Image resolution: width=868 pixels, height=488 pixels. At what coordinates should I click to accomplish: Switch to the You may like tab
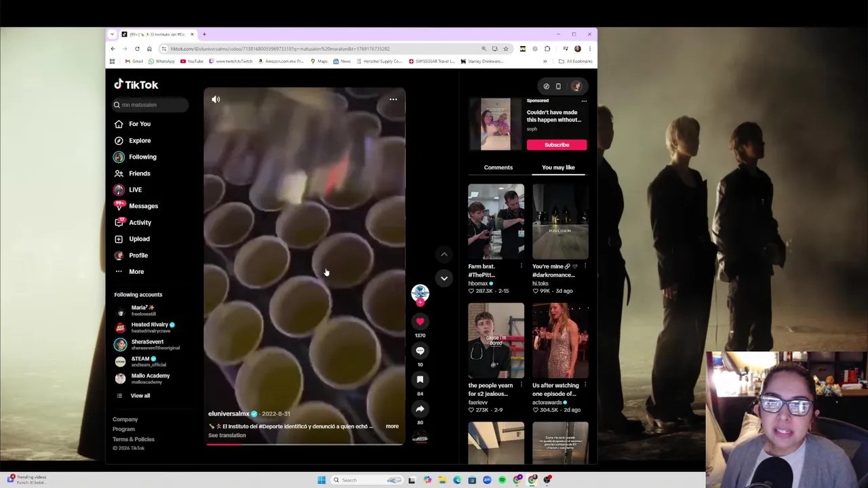point(558,167)
